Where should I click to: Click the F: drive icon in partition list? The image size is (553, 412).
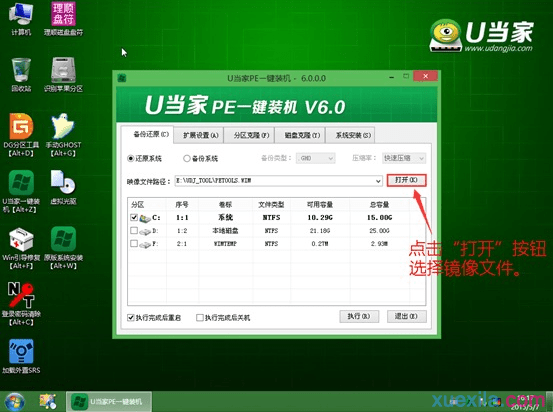coord(145,244)
